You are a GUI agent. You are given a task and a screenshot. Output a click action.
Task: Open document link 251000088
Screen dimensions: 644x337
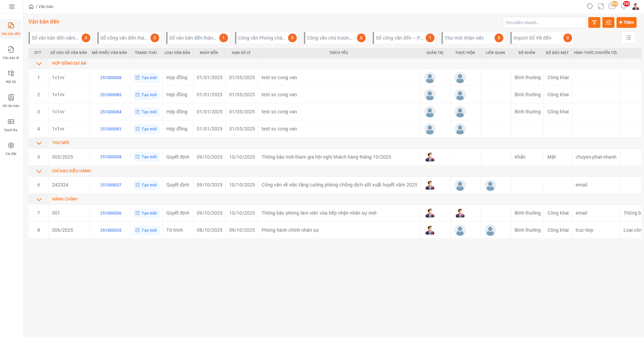[x=111, y=78]
